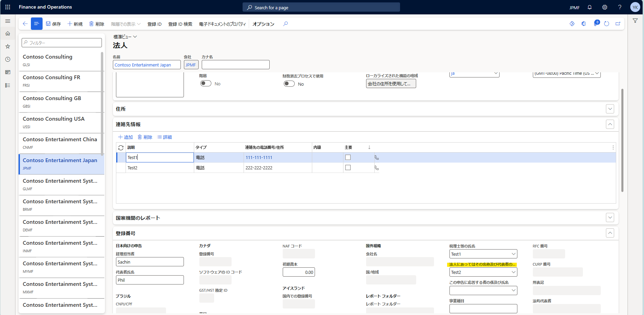Open the settings gear icon
Screen dimensions: 644x315
(605, 7)
